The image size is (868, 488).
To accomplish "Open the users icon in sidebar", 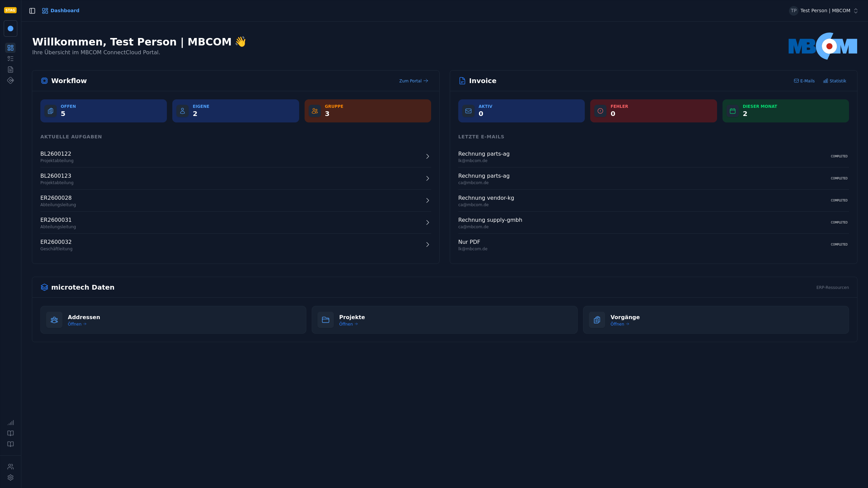I will [x=11, y=467].
